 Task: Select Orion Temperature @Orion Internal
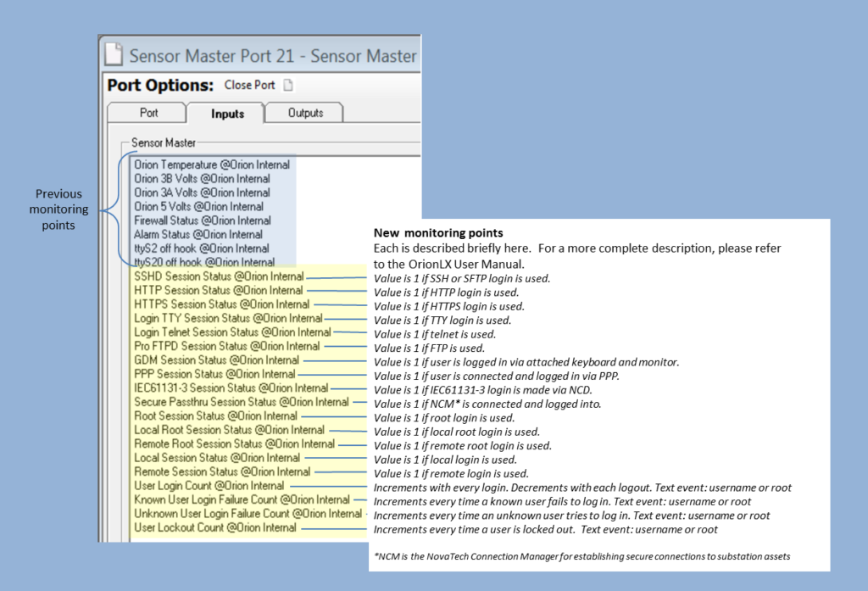211,165
